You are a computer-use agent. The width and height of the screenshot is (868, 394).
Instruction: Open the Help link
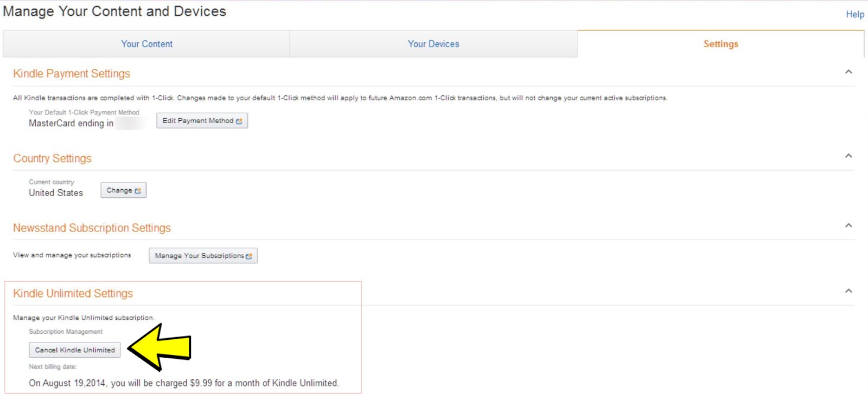855,15
